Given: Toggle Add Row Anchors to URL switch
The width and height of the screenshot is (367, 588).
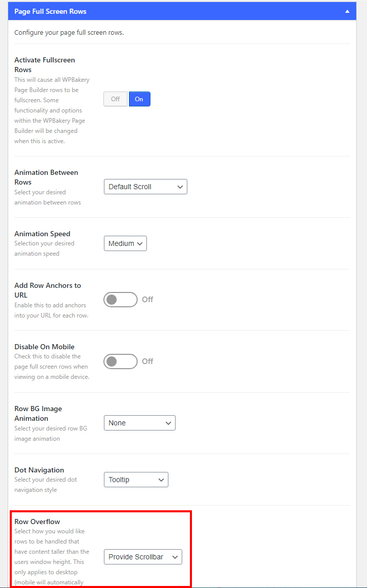Looking at the screenshot, I should pyautogui.click(x=120, y=300).
